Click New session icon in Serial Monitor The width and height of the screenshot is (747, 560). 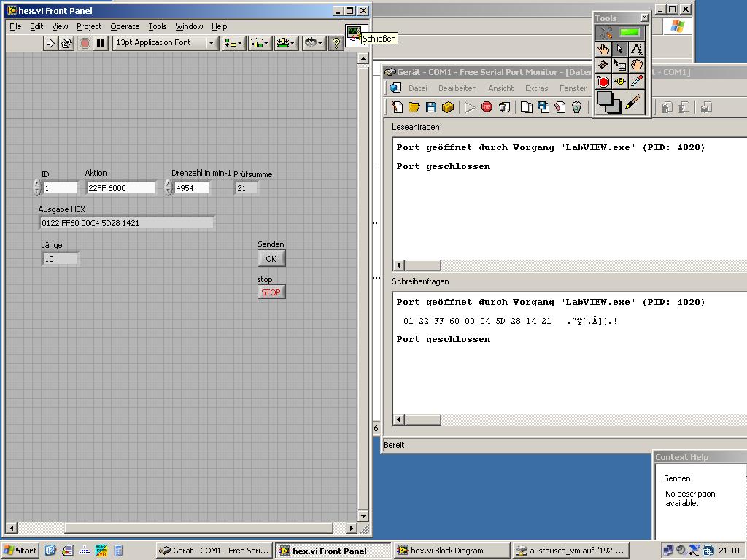pos(397,107)
